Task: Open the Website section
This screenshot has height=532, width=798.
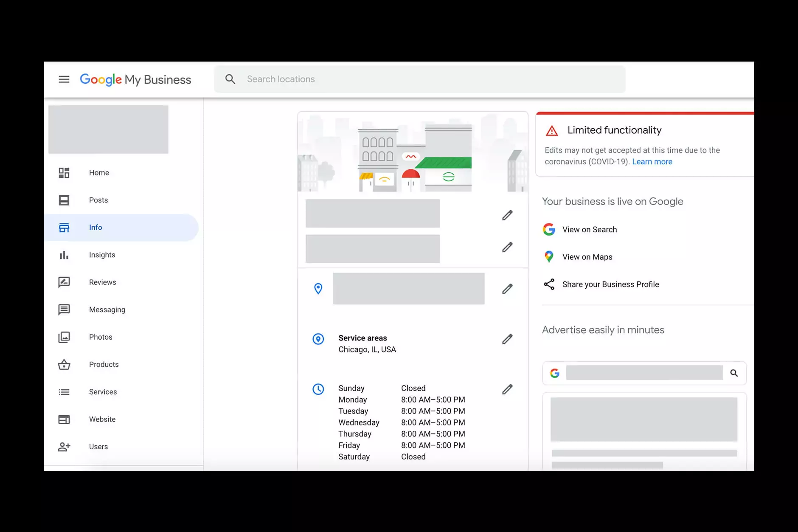Action: (x=102, y=419)
